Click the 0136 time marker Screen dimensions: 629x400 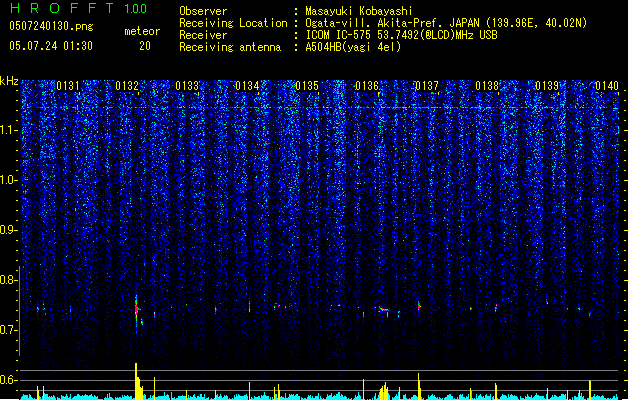(367, 86)
